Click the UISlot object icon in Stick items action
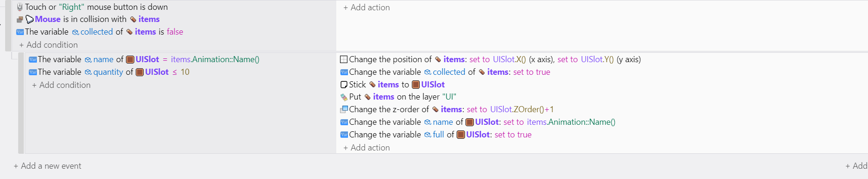This screenshot has height=179, width=868. pyautogui.click(x=416, y=85)
